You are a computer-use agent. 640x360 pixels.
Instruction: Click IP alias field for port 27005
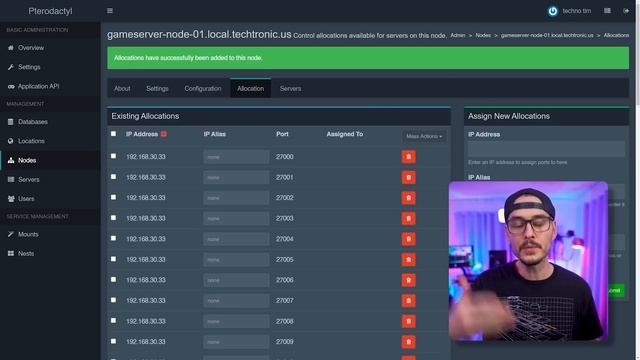(x=236, y=260)
